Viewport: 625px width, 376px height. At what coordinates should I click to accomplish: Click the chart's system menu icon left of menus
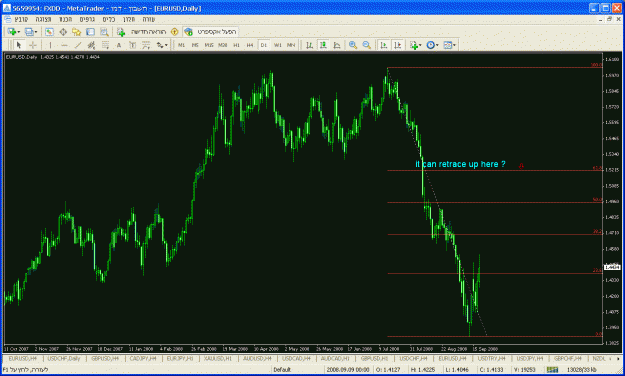coord(7,19)
